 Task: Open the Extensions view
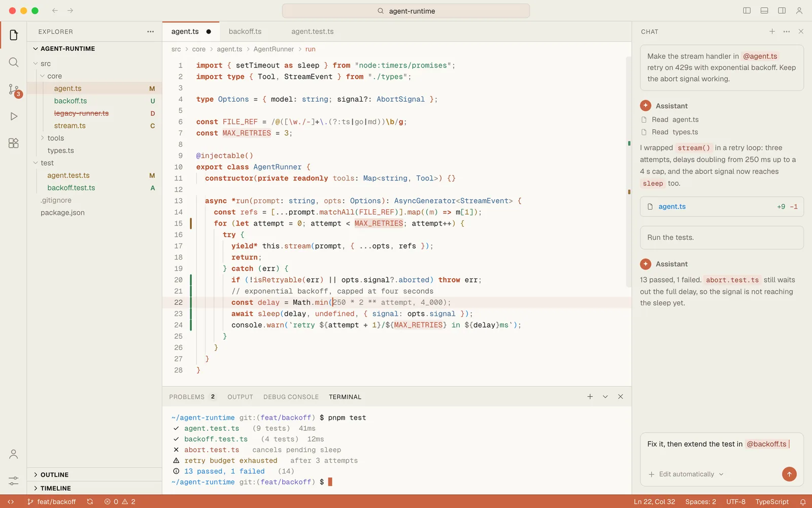coord(14,143)
